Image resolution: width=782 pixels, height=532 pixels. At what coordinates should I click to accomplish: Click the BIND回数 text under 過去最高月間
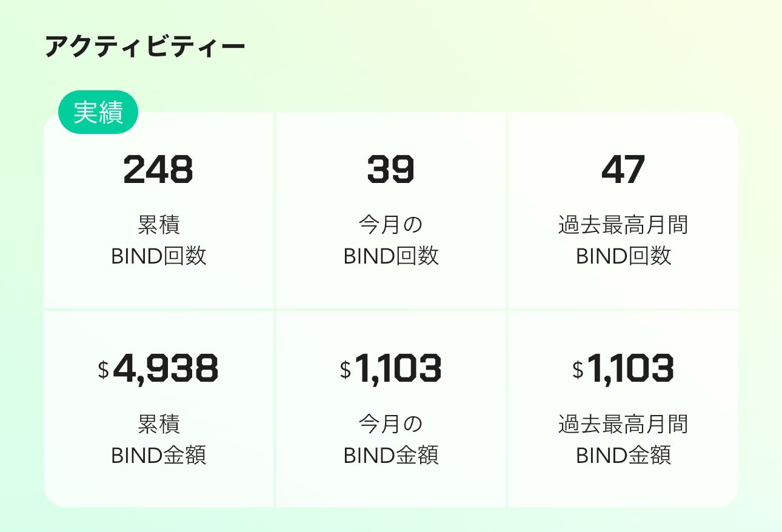(623, 256)
